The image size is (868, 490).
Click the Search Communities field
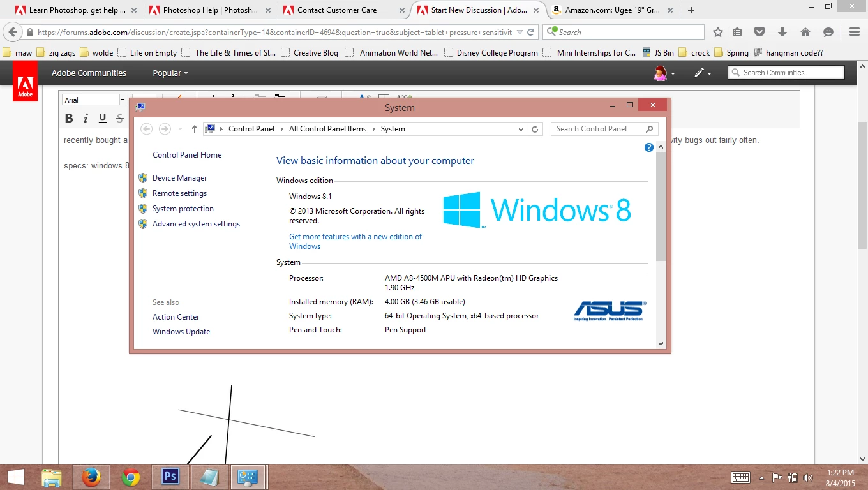pos(786,73)
